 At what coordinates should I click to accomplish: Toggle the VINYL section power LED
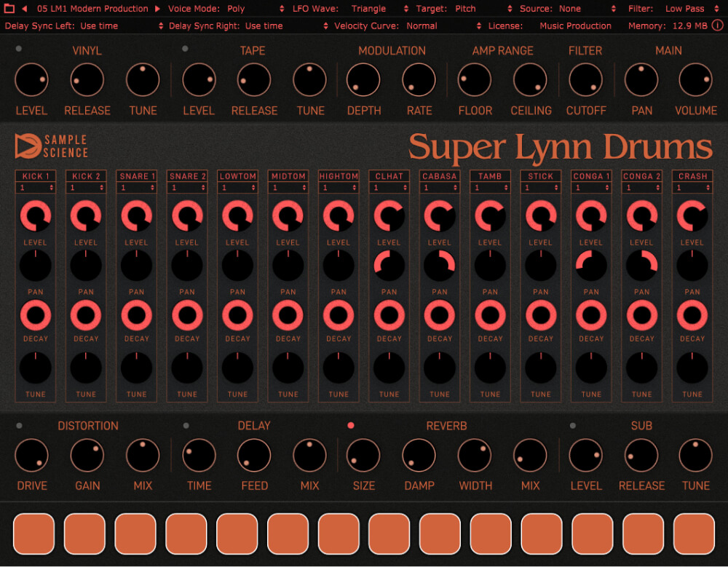tap(19, 49)
